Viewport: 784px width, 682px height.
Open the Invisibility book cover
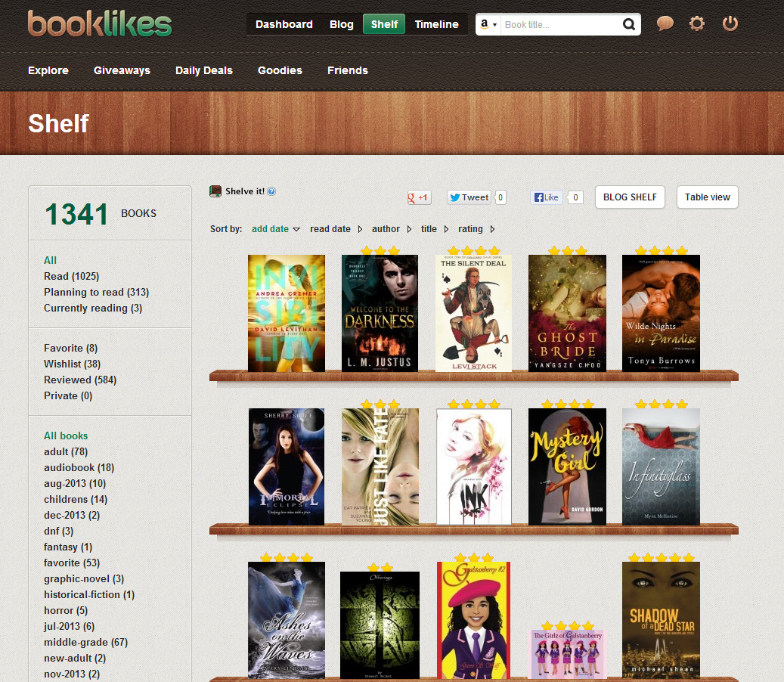pyautogui.click(x=287, y=313)
